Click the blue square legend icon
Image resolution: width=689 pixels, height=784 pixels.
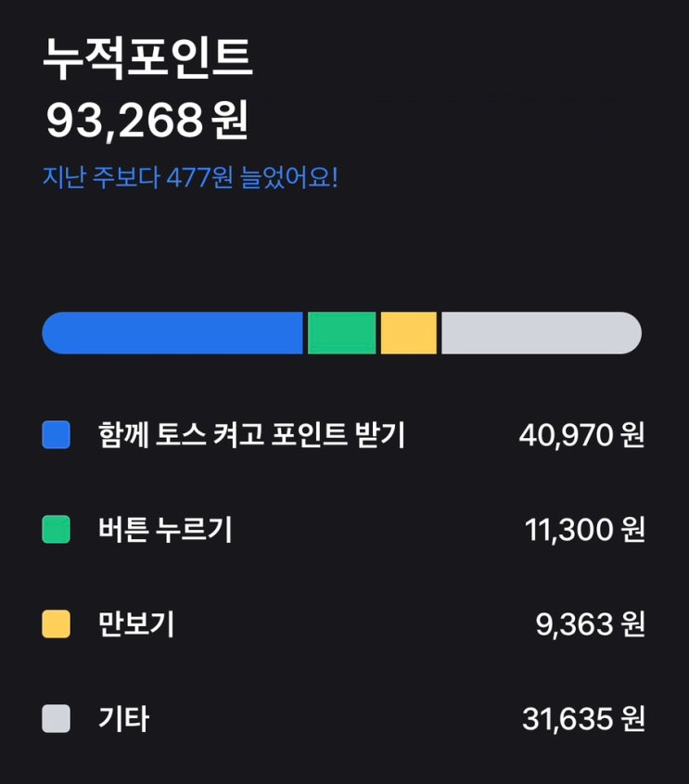point(57,435)
